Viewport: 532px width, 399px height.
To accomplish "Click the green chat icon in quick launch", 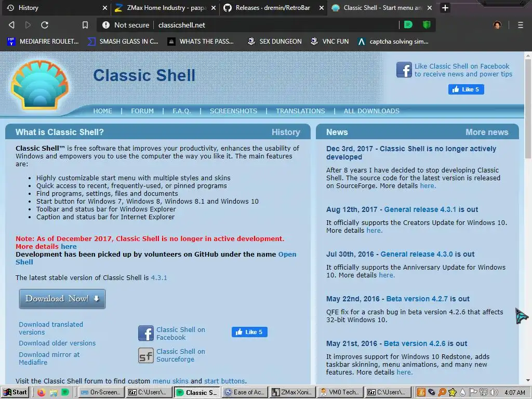I will coord(65,393).
